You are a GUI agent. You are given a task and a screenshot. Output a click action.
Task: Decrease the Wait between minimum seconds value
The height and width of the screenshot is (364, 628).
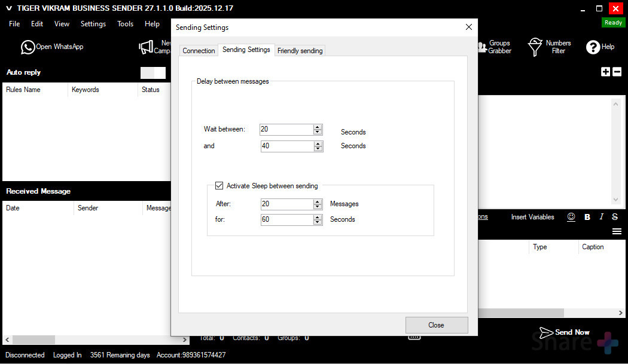318,131
